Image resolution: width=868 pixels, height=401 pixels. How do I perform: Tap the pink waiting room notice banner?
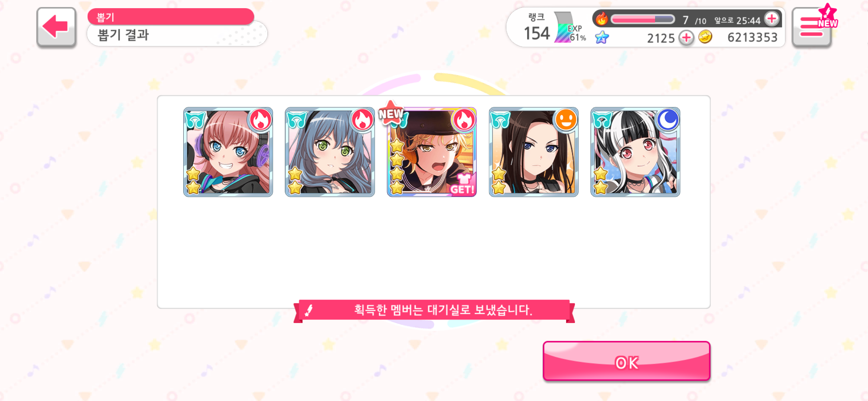click(434, 310)
